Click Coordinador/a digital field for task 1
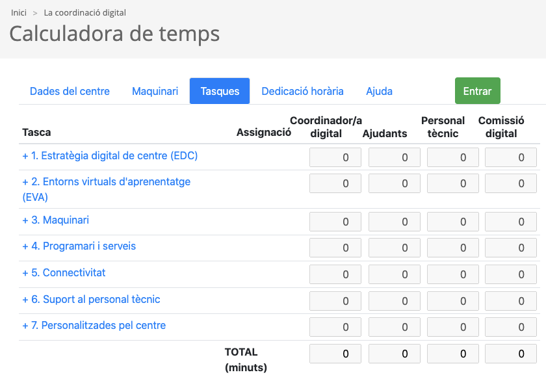Screen dimensions: 546x392 click(x=335, y=157)
